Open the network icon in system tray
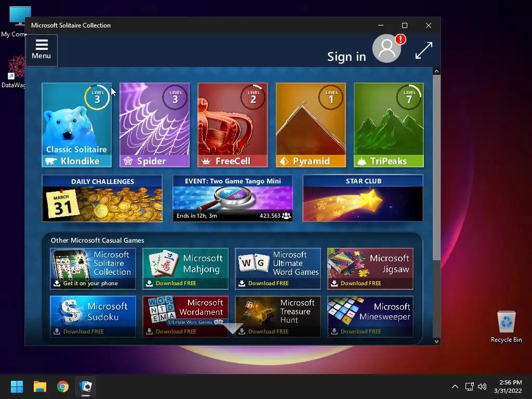 point(469,387)
